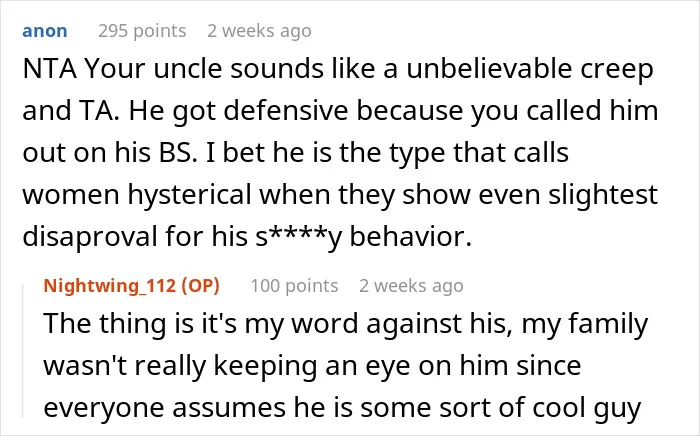Image resolution: width=700 pixels, height=436 pixels.
Task: Open Nightwing_112 user profile link
Action: (110, 286)
